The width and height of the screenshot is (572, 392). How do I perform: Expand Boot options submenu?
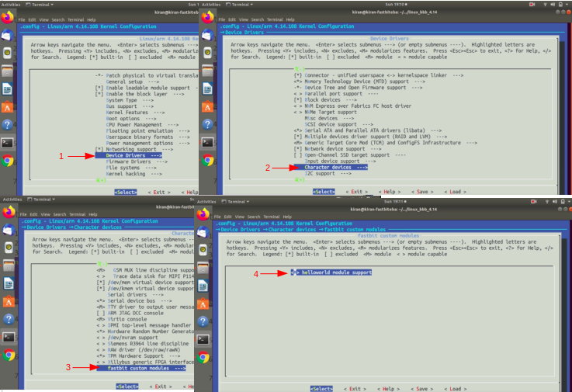coord(131,119)
